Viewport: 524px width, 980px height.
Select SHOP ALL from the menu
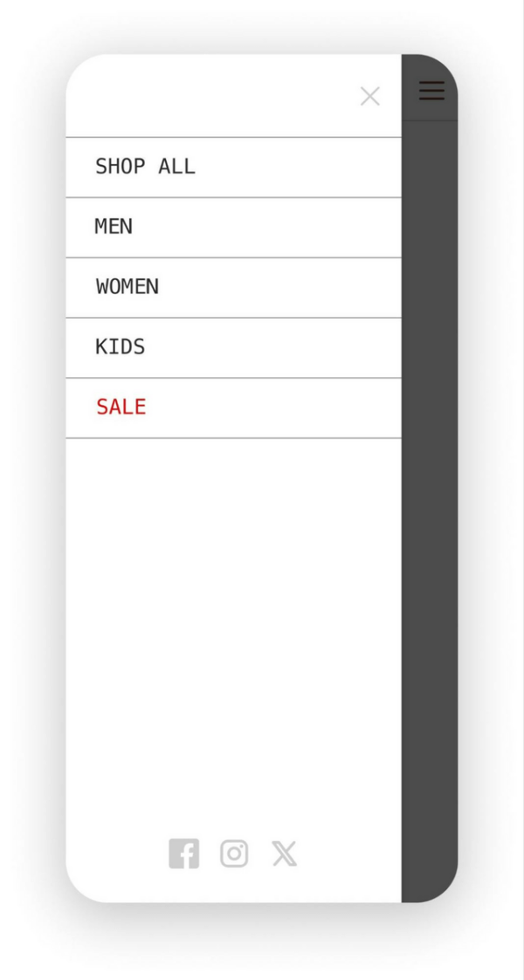point(146,167)
